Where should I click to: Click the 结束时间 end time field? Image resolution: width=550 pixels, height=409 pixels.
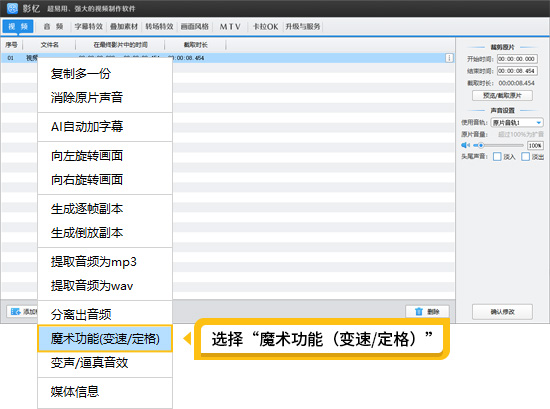517,71
